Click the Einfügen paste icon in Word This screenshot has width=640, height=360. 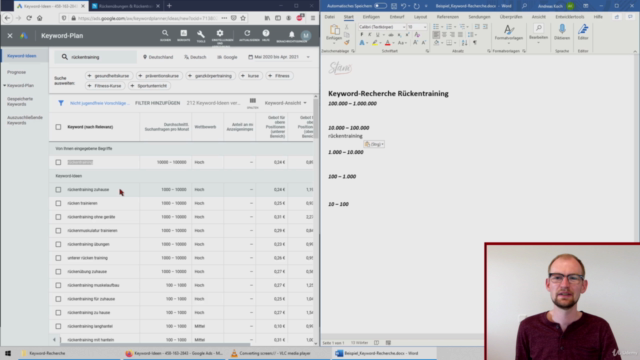click(x=334, y=30)
